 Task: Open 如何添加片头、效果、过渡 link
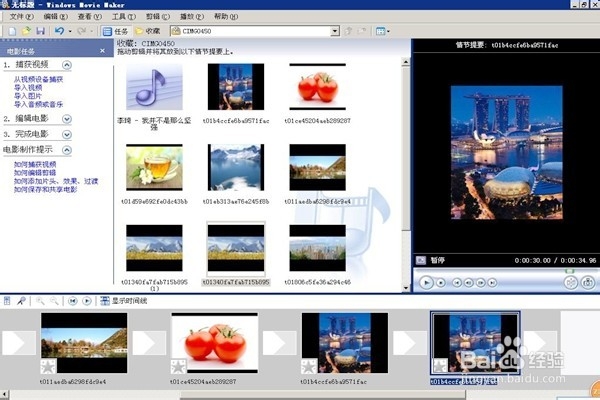(x=56, y=181)
